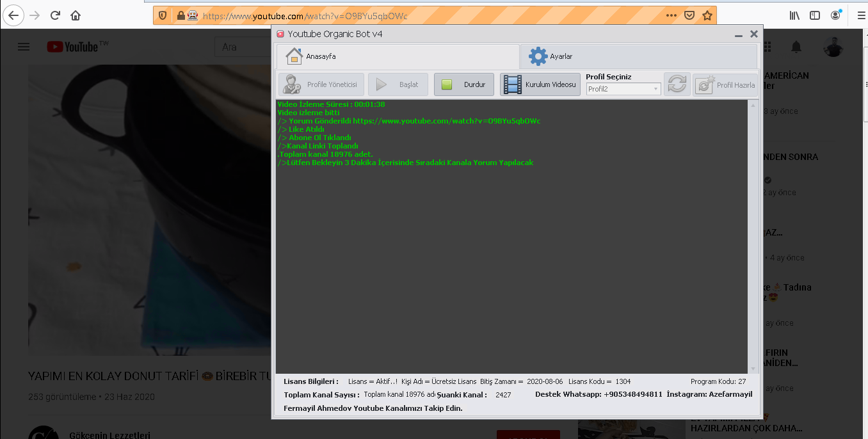Open the Firefox Library icon
Image resolution: width=868 pixels, height=439 pixels.
click(x=794, y=15)
